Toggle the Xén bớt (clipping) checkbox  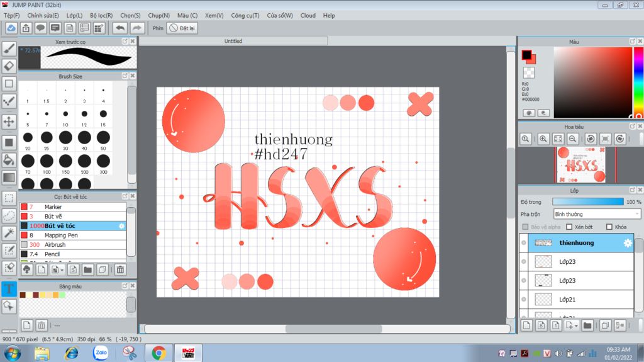pyautogui.click(x=569, y=227)
